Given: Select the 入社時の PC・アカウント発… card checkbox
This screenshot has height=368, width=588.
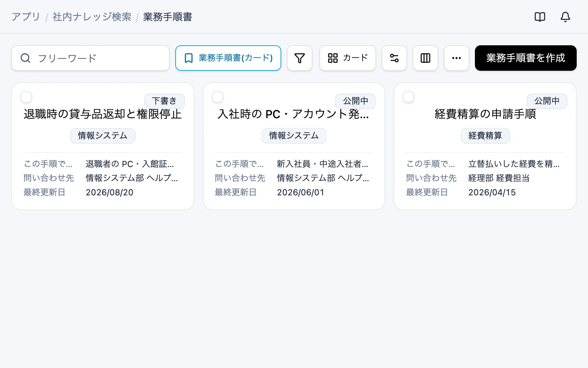Looking at the screenshot, I should [x=218, y=97].
